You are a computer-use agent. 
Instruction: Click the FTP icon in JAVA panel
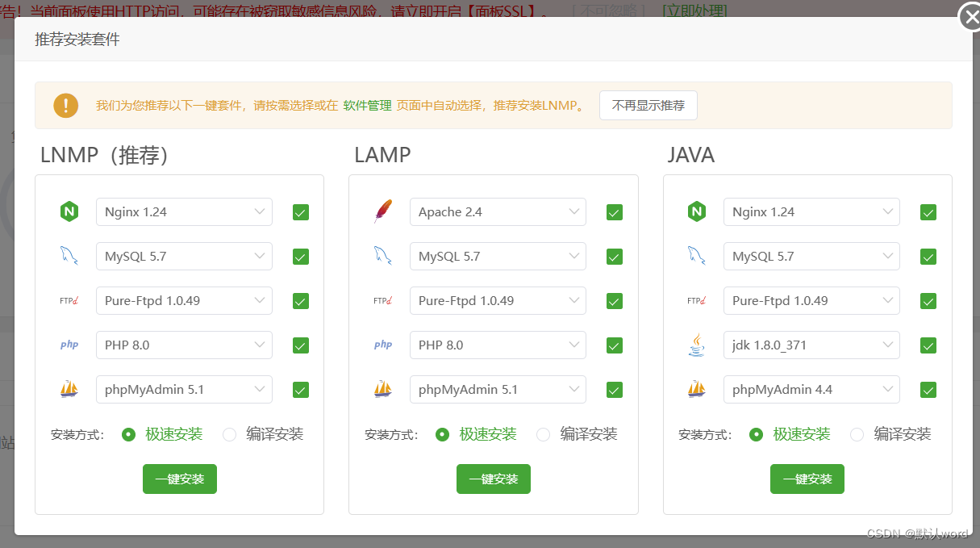[697, 301]
